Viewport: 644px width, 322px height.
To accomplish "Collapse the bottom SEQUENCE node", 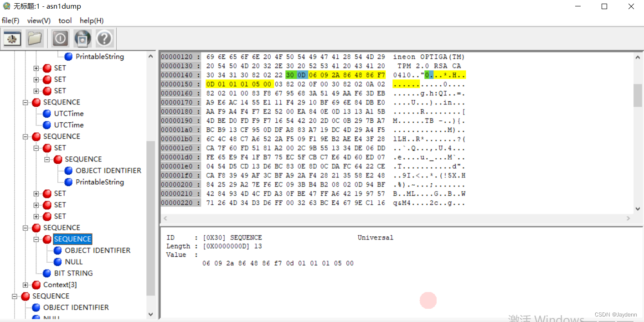I will pos(14,296).
